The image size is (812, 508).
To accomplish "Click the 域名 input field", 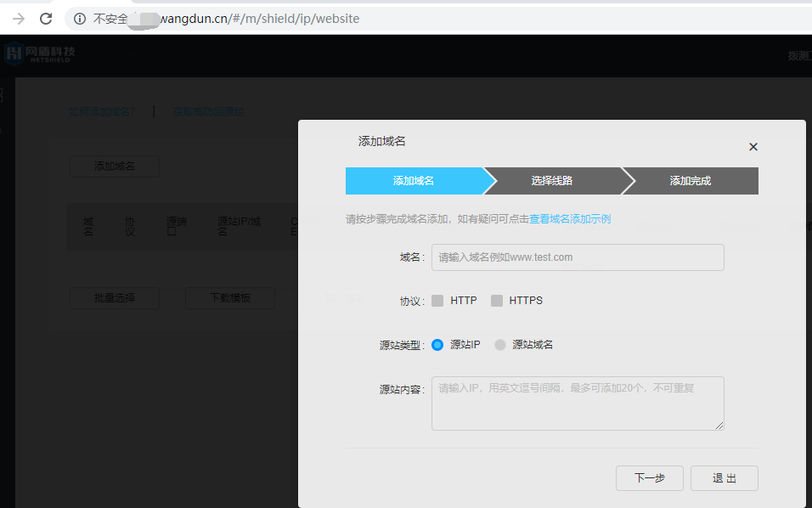I will click(578, 257).
